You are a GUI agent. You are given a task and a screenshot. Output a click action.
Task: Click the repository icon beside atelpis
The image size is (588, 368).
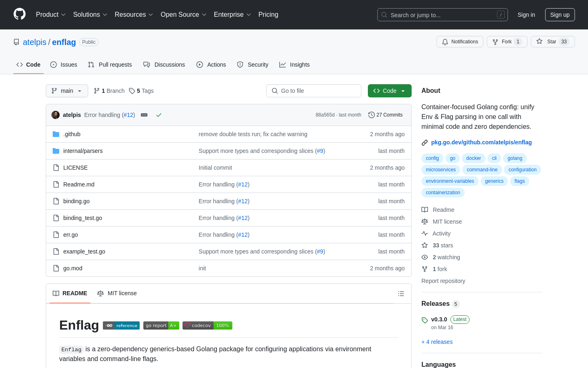click(x=16, y=42)
